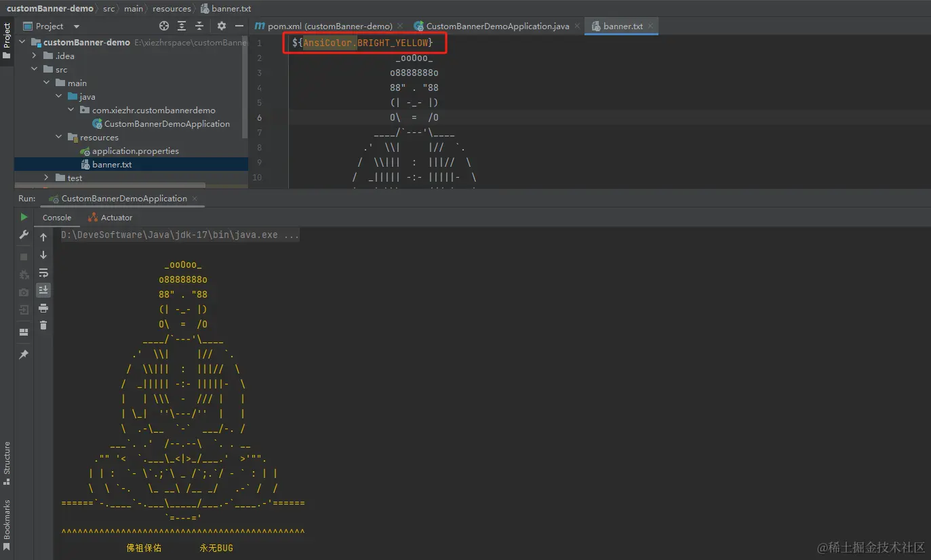Image resolution: width=931 pixels, height=560 pixels.
Task: Click the project tree vertical scrollbar
Action: (x=245, y=88)
